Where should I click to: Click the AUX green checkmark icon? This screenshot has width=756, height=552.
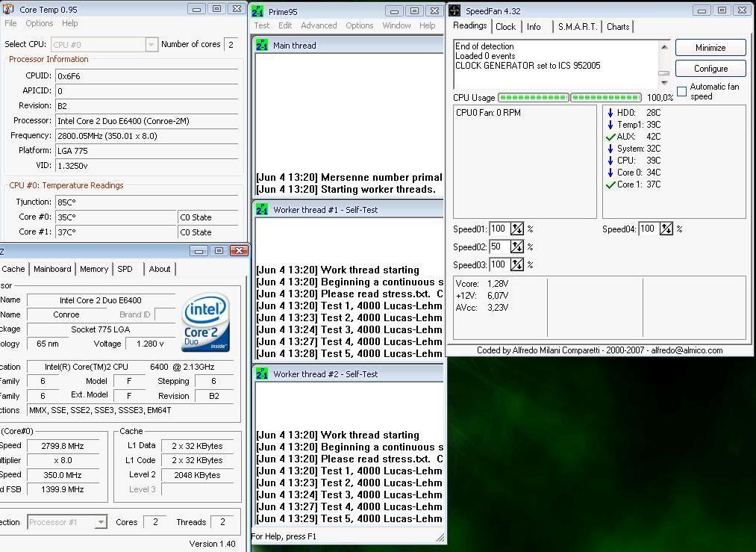tap(610, 137)
